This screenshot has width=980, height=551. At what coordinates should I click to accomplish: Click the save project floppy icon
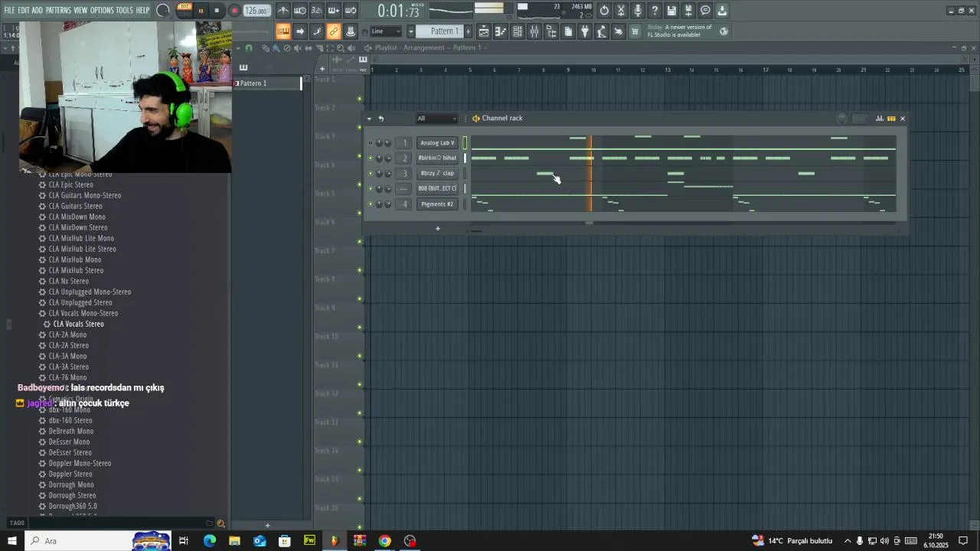pyautogui.click(x=671, y=11)
